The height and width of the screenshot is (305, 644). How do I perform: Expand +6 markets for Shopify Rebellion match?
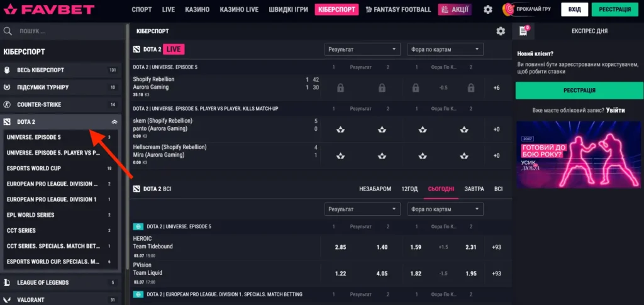[x=497, y=88]
